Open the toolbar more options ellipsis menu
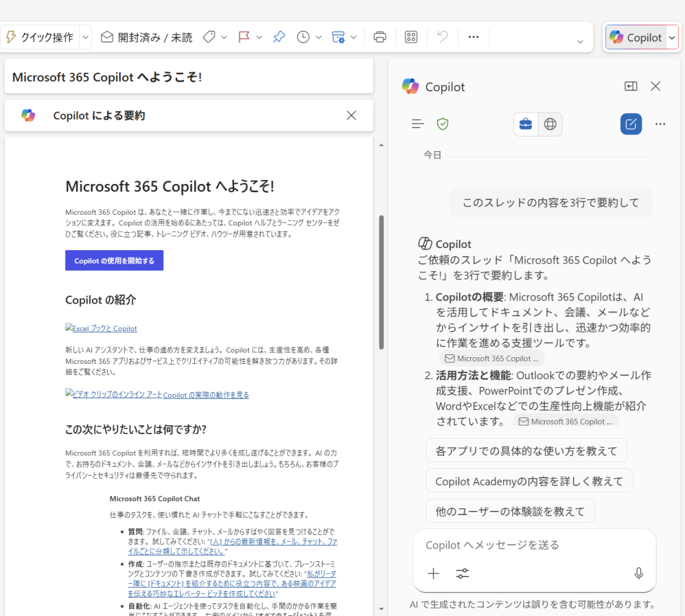Image resolution: width=685 pixels, height=616 pixels. tap(474, 37)
